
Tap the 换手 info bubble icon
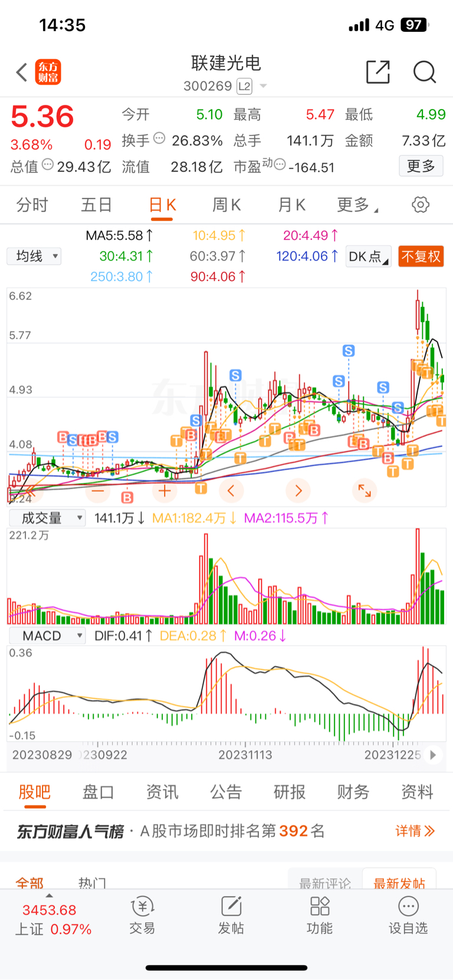tap(159, 138)
